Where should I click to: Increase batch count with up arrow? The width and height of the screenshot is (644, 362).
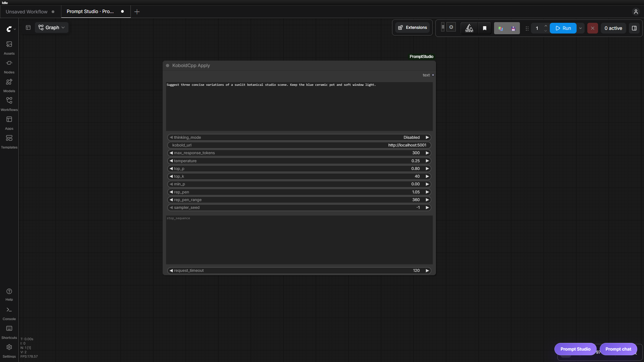546,26
